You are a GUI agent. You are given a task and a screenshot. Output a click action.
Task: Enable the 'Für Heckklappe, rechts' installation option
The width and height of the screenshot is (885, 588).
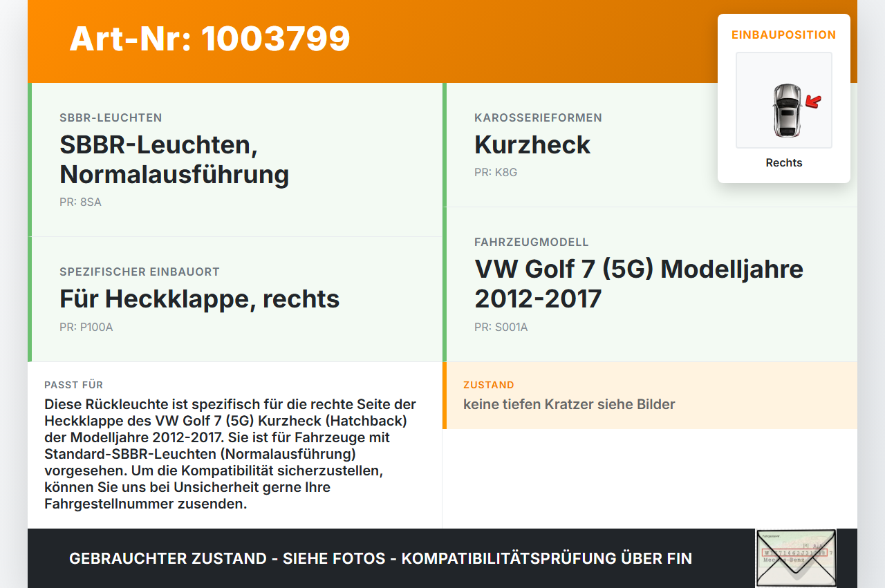[x=199, y=298]
